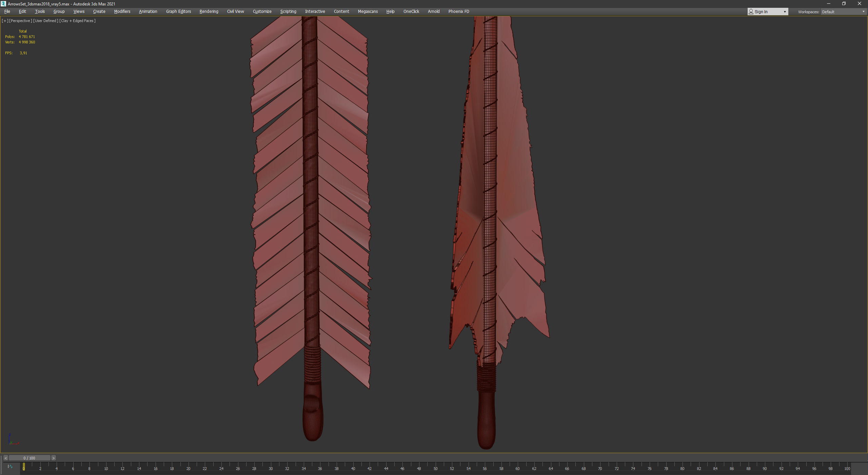Open the Animation menu

point(148,12)
